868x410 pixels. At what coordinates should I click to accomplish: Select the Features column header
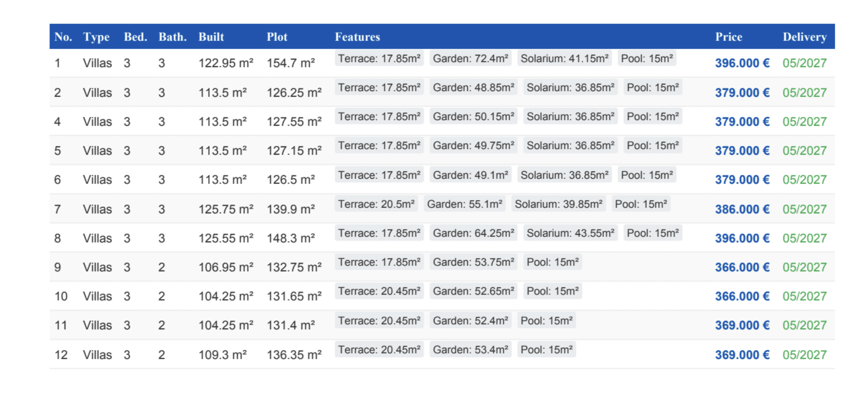(x=357, y=37)
